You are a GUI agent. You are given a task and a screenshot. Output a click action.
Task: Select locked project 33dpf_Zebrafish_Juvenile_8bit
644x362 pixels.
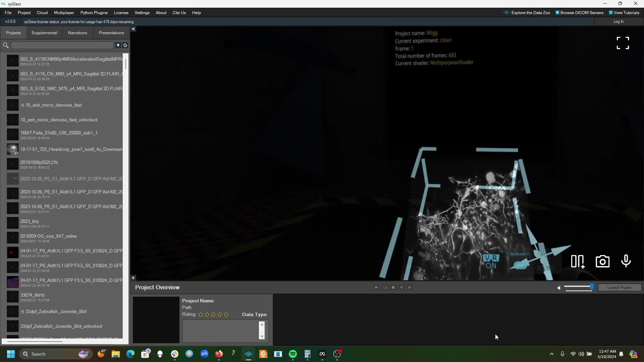click(x=65, y=311)
